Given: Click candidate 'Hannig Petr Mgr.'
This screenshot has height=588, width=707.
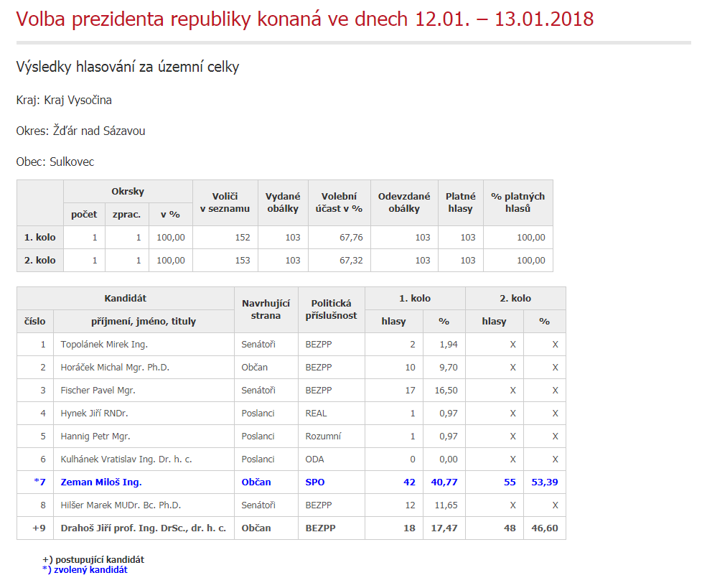Looking at the screenshot, I should pos(95,436).
